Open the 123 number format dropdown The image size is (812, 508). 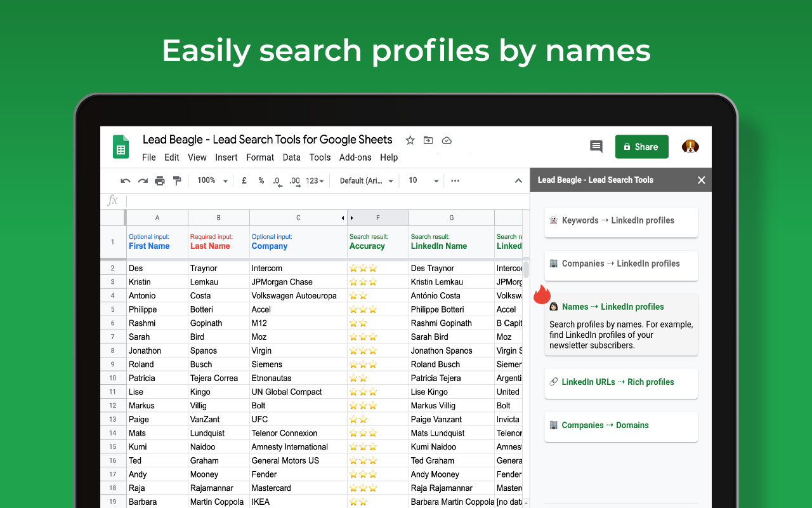315,181
